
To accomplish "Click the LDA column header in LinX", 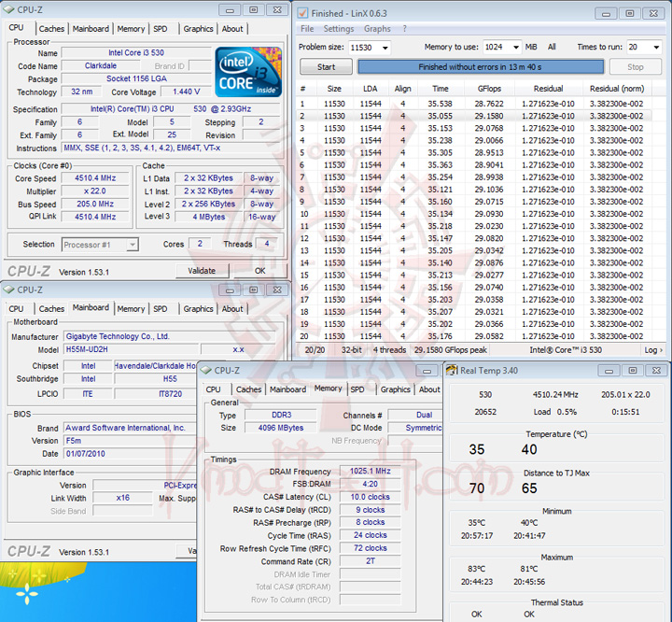I will (371, 89).
